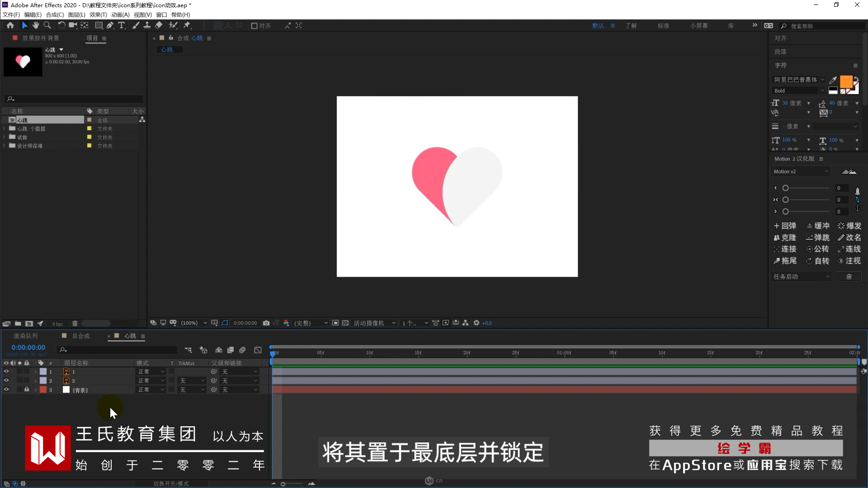Viewport: 868px width, 488px height.
Task: Select the Clone Stamp tool
Action: [147, 25]
